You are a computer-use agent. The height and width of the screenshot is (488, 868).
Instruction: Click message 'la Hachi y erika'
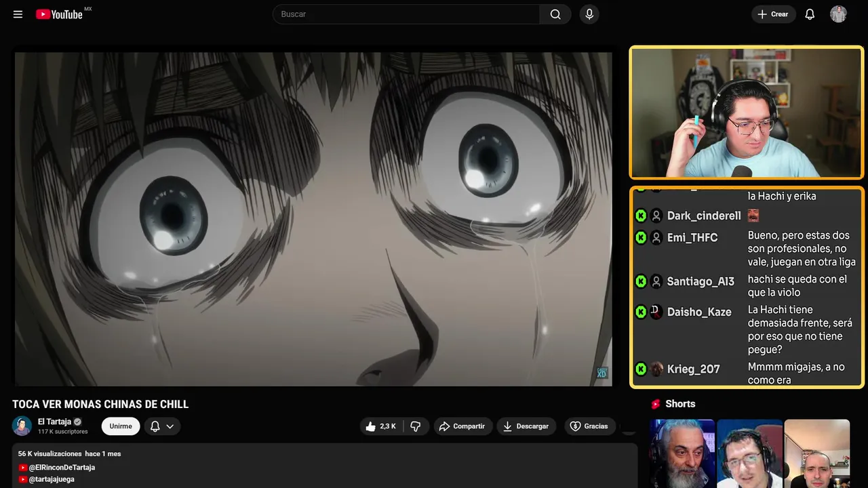click(782, 196)
